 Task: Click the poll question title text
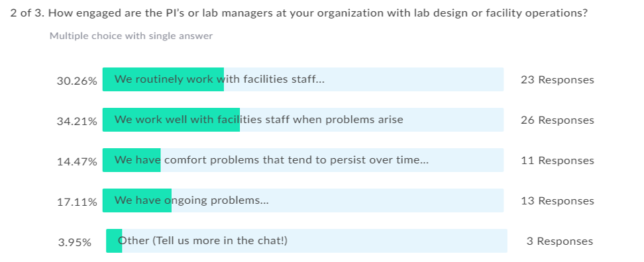299,13
